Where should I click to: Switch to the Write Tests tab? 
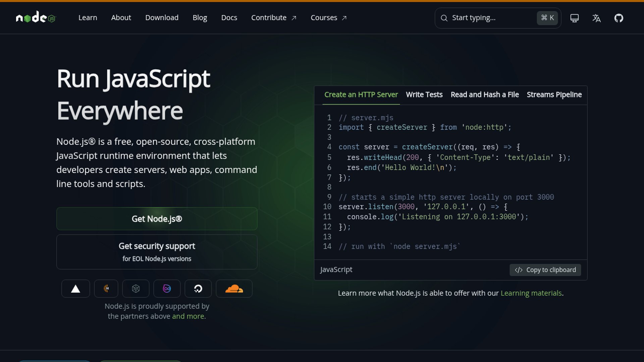[424, 95]
